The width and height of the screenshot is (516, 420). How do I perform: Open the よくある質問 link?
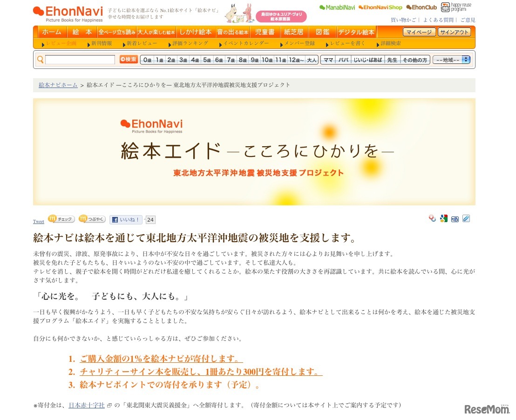438,20
